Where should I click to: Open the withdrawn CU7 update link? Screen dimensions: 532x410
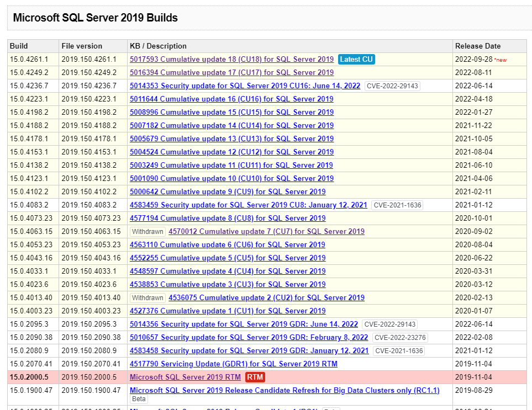tap(267, 231)
